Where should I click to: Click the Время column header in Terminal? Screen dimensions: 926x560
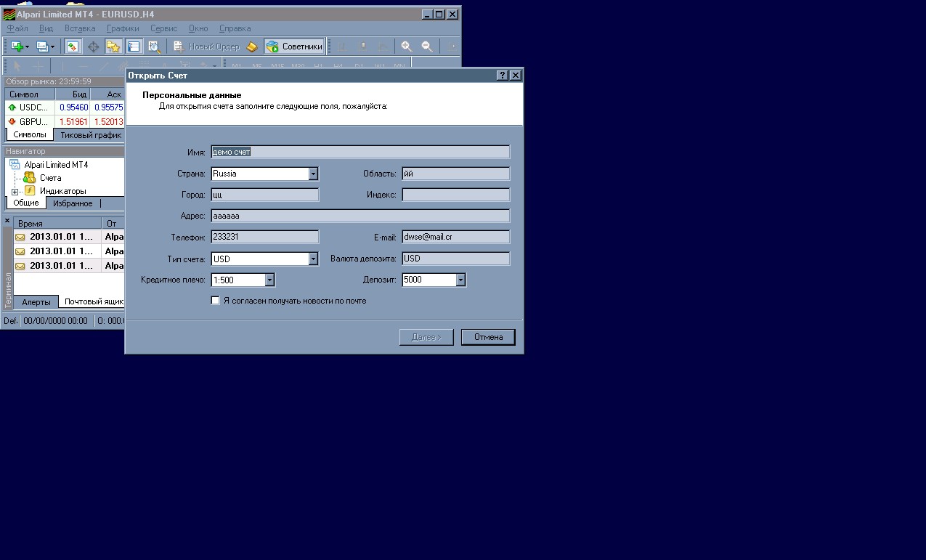(x=58, y=224)
